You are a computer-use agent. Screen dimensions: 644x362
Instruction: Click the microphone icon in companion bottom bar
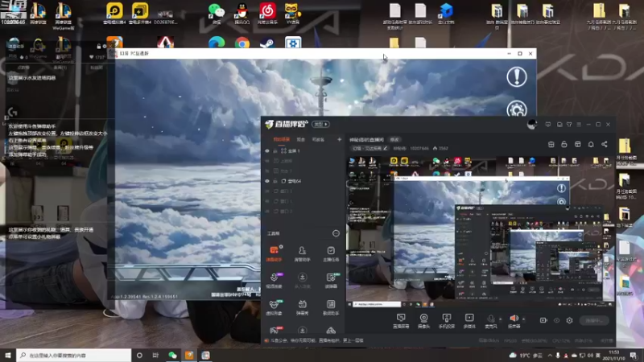(491, 319)
